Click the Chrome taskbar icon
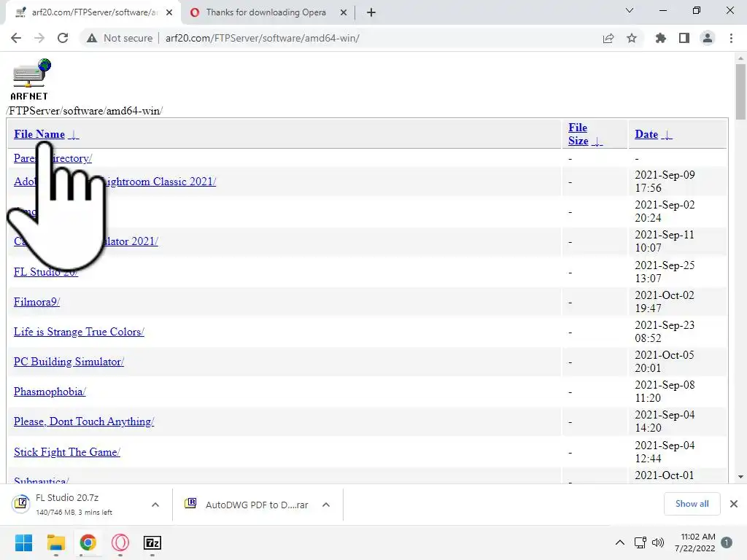 coord(88,542)
